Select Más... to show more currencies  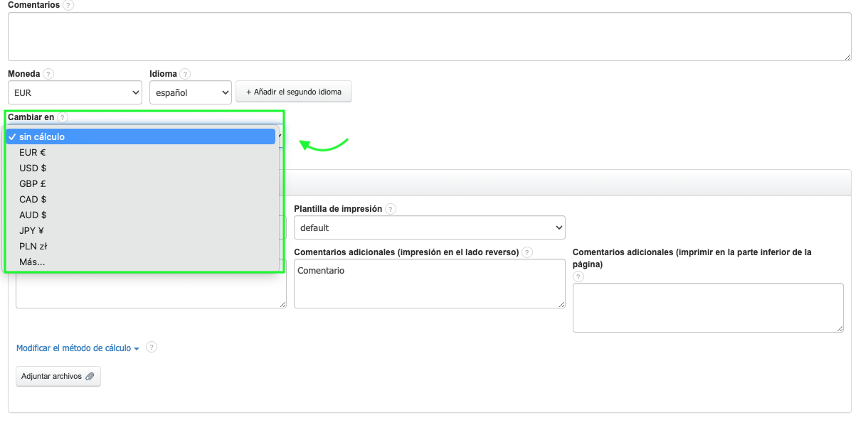pyautogui.click(x=32, y=262)
